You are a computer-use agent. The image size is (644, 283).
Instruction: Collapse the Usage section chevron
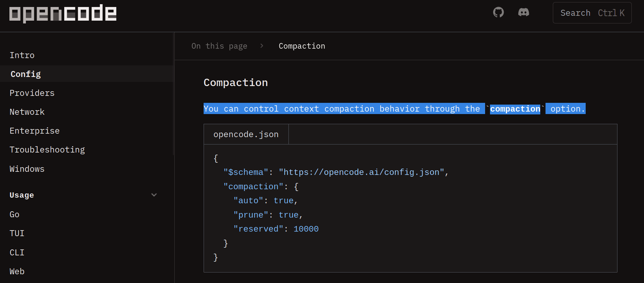tap(154, 195)
